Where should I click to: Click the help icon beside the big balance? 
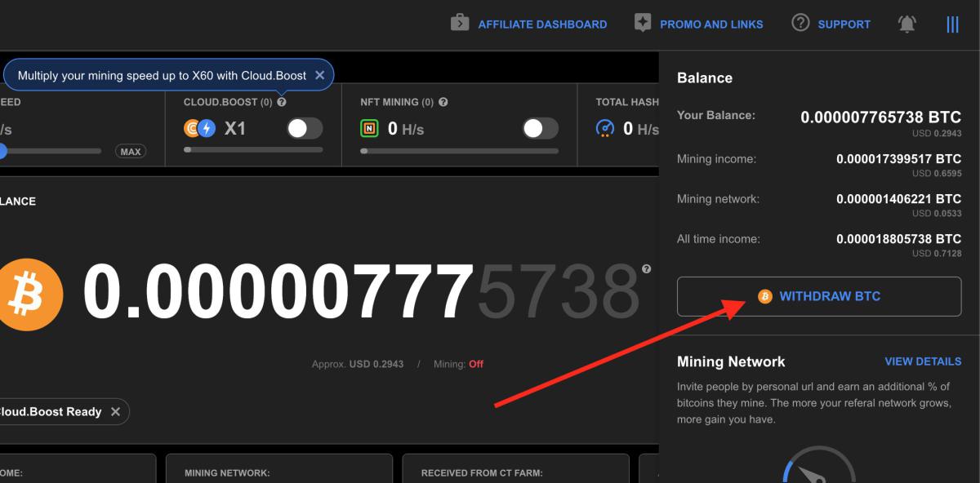click(x=647, y=268)
